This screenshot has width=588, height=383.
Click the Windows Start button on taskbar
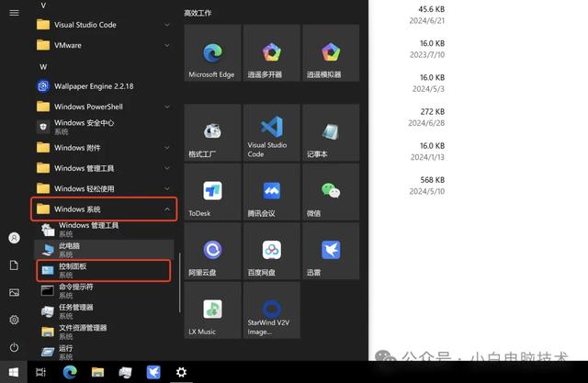tap(14, 372)
